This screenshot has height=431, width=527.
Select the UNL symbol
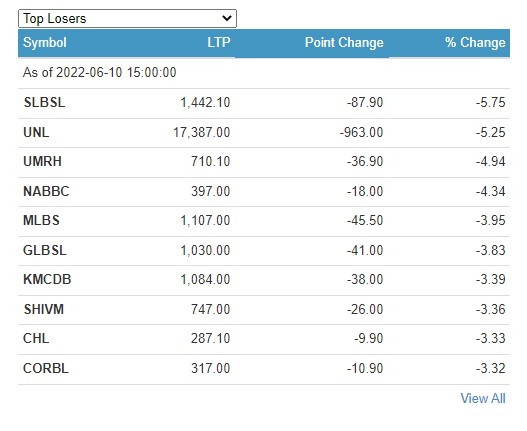pyautogui.click(x=36, y=132)
